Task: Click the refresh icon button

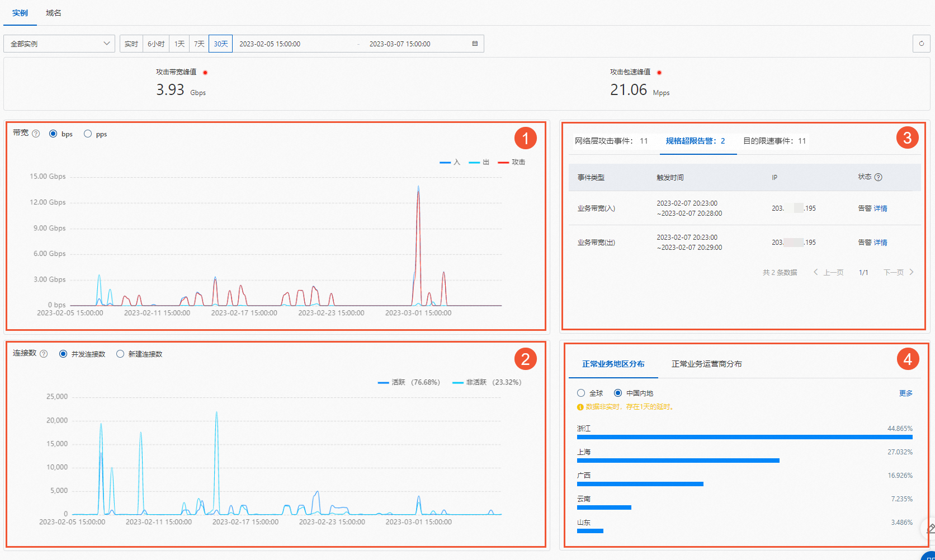Action: tap(921, 43)
